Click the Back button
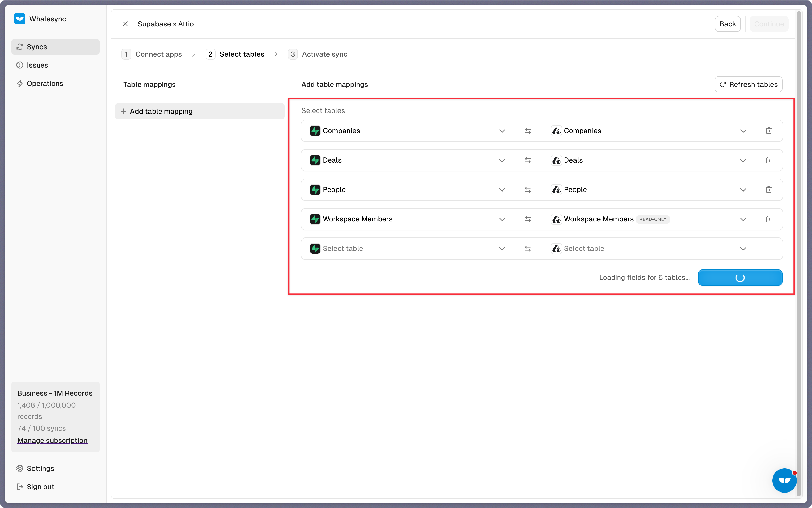Viewport: 812px width, 508px height. tap(728, 24)
